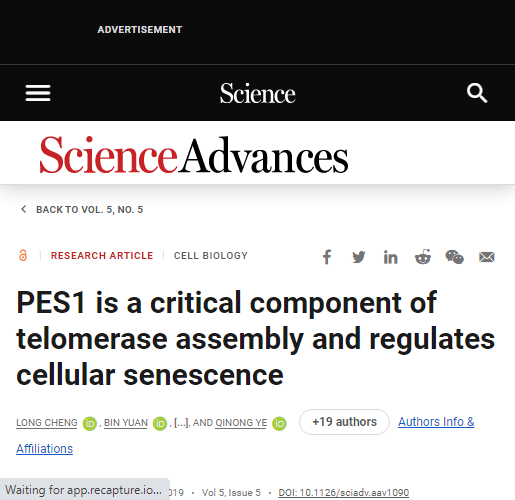
Task: Click the search magnifier icon
Action: [477, 93]
